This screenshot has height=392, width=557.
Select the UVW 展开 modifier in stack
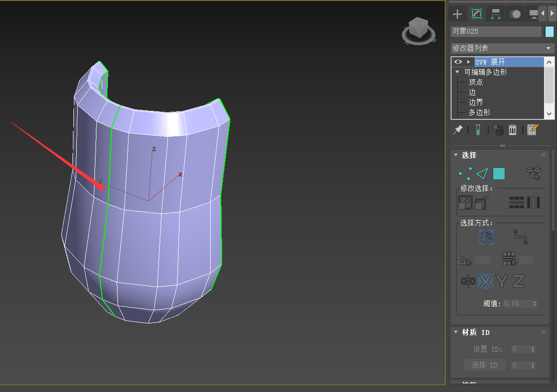(509, 62)
